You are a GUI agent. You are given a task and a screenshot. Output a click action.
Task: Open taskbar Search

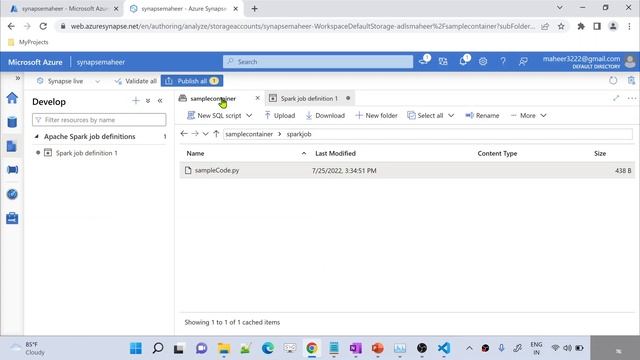(158, 348)
